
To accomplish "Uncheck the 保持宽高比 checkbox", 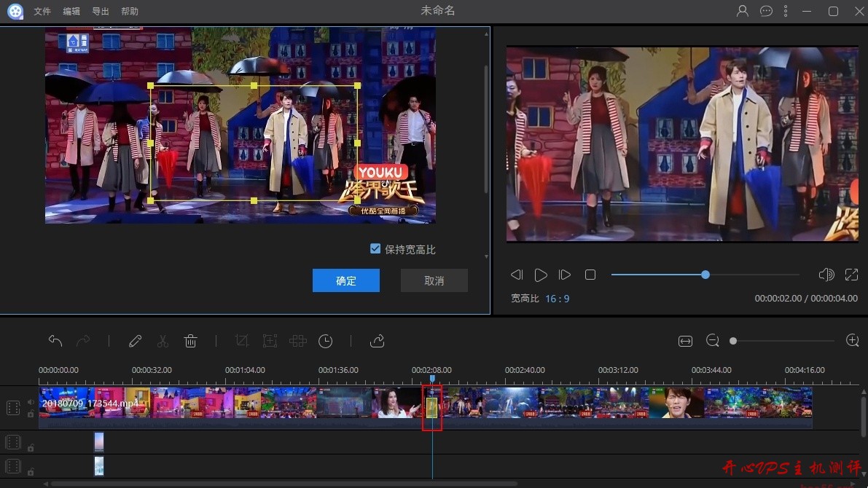I will pos(375,249).
